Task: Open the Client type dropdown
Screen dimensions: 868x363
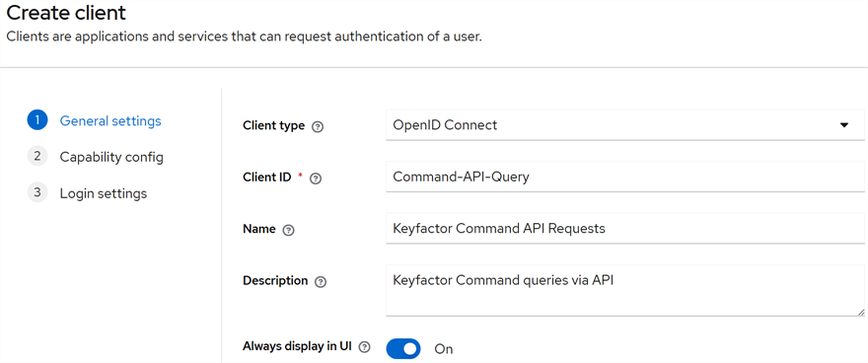Action: tap(625, 125)
